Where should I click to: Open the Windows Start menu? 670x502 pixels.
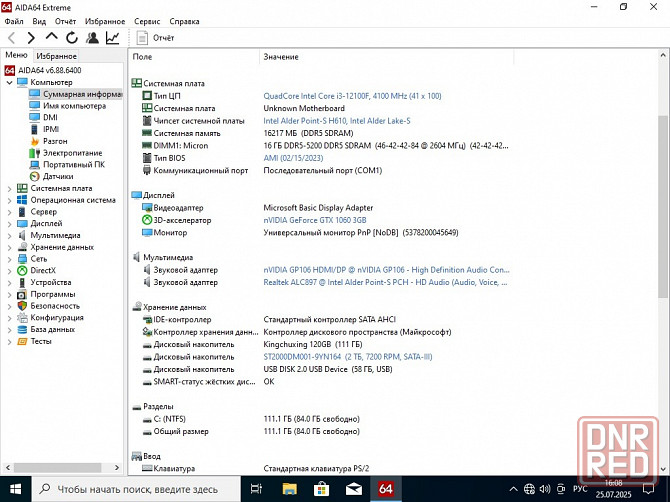(x=15, y=489)
